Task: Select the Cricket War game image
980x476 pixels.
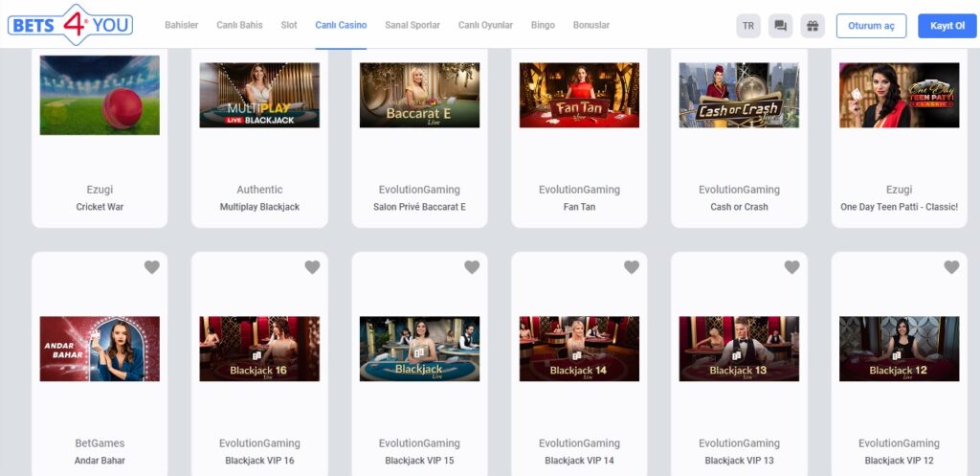Action: click(100, 95)
